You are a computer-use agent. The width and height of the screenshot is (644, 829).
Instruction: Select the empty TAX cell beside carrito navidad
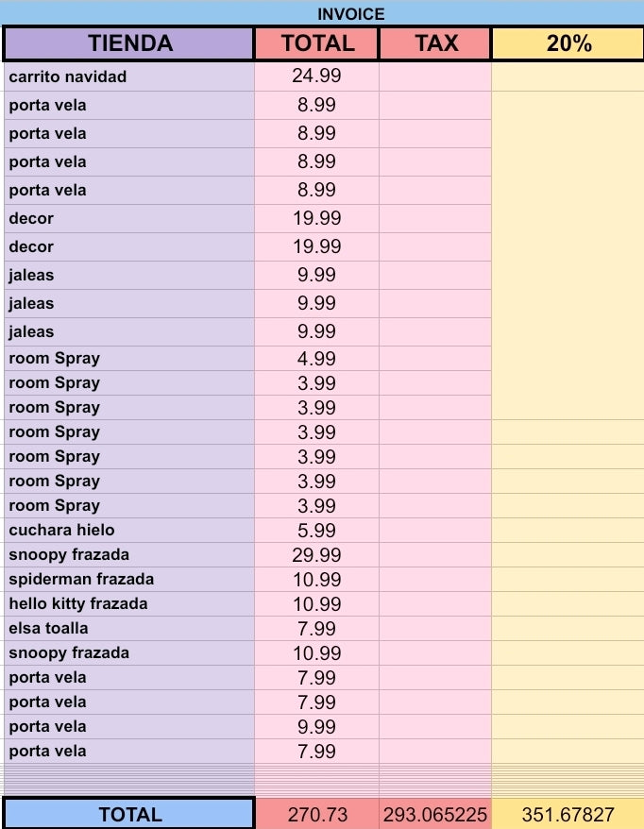[x=435, y=76]
